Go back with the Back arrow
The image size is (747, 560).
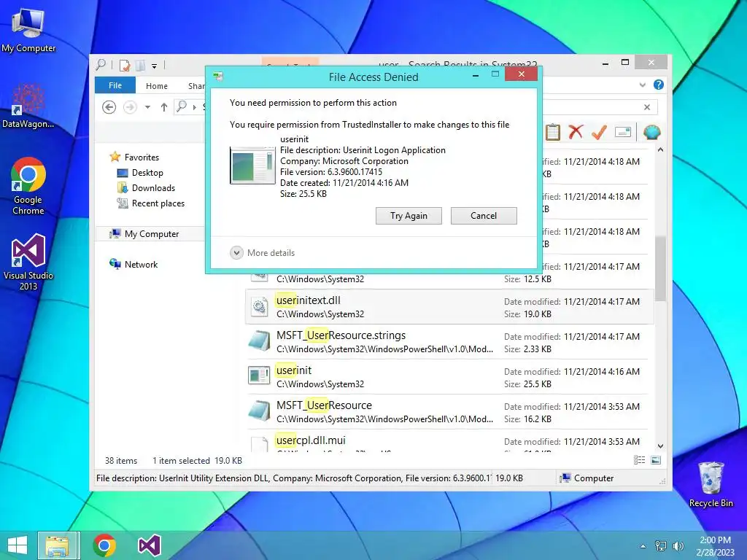pyautogui.click(x=109, y=107)
